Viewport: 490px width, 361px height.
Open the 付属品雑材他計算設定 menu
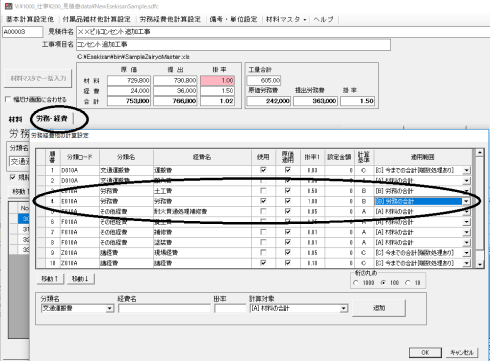tap(96, 19)
